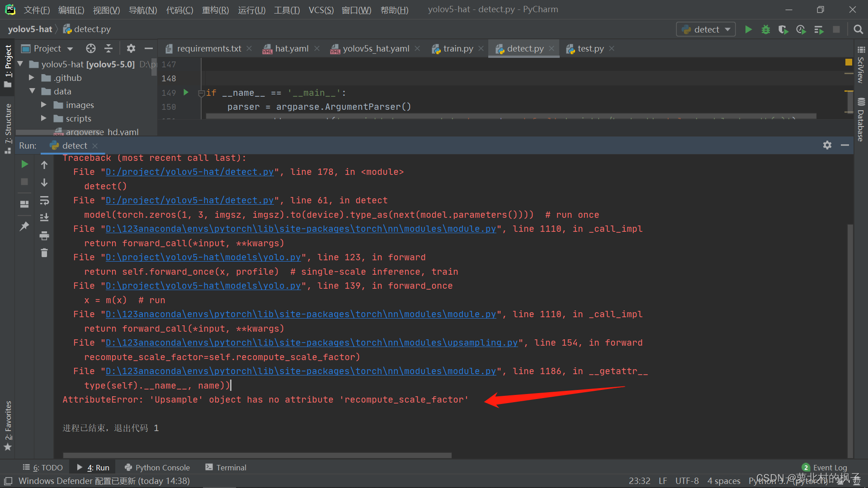Viewport: 868px width, 488px height.
Task: Clear all console output with the trash icon
Action: [x=44, y=253]
